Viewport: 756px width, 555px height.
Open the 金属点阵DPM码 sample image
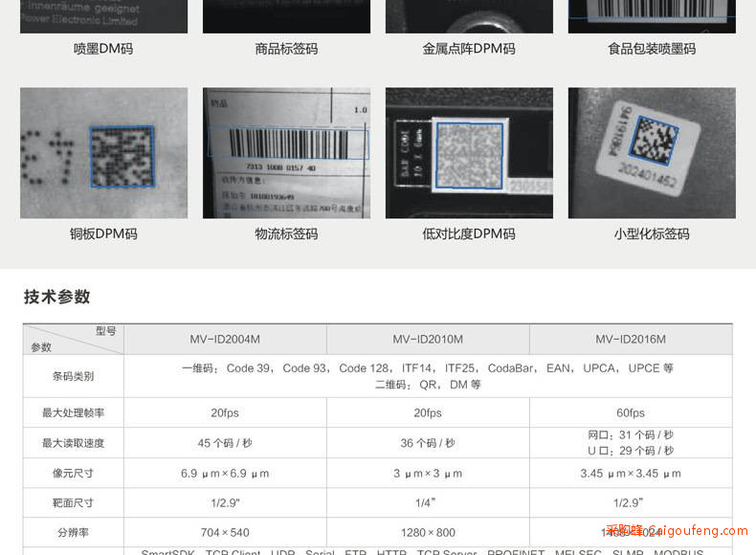click(x=469, y=16)
